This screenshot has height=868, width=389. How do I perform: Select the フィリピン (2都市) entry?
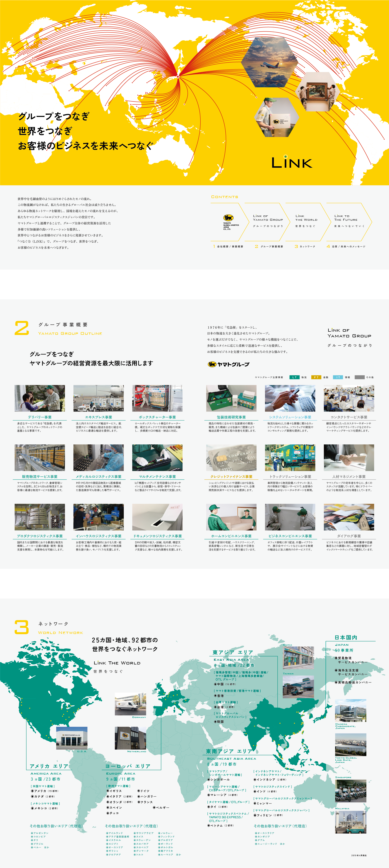tap(268, 815)
